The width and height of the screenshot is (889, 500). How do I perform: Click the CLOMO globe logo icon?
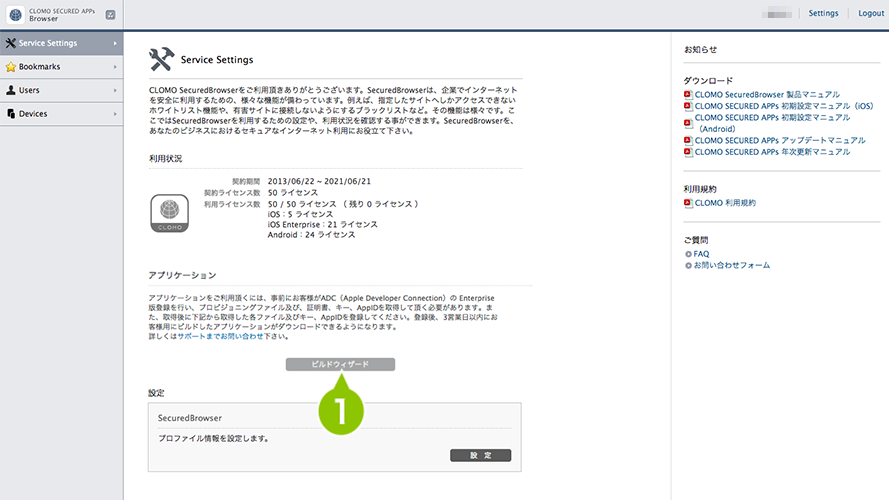point(16,15)
